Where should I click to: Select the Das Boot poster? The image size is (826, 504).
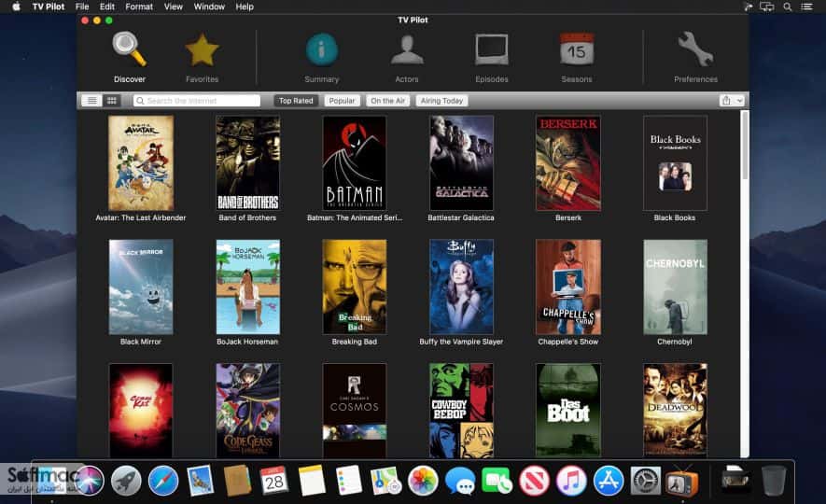(567, 411)
